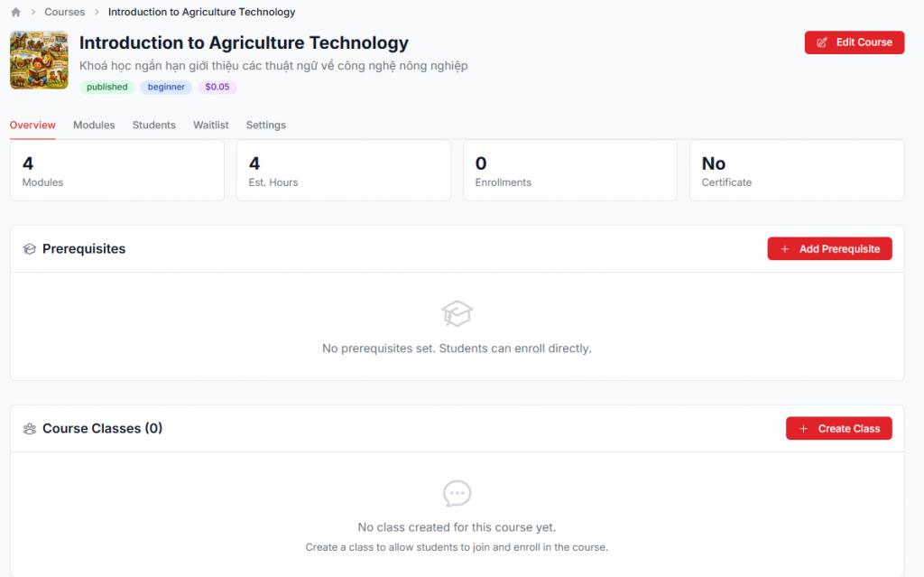This screenshot has height=577, width=924.
Task: Go to Courses breadcrumb link
Action: pos(64,13)
